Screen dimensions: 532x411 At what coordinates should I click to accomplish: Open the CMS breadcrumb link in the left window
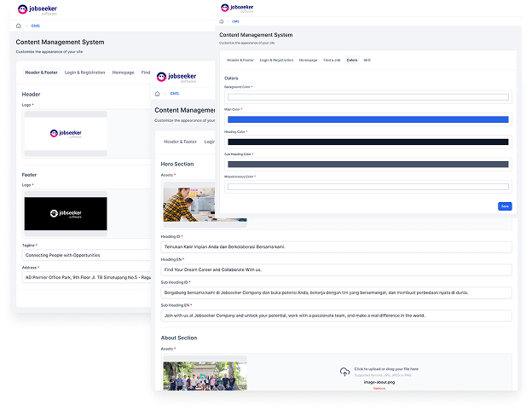[35, 26]
